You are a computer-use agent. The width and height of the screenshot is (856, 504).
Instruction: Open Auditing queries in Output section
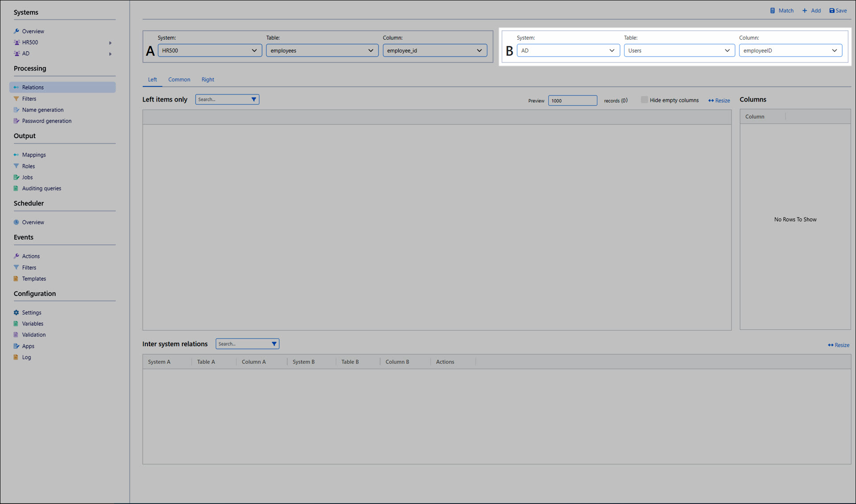tap(41, 188)
